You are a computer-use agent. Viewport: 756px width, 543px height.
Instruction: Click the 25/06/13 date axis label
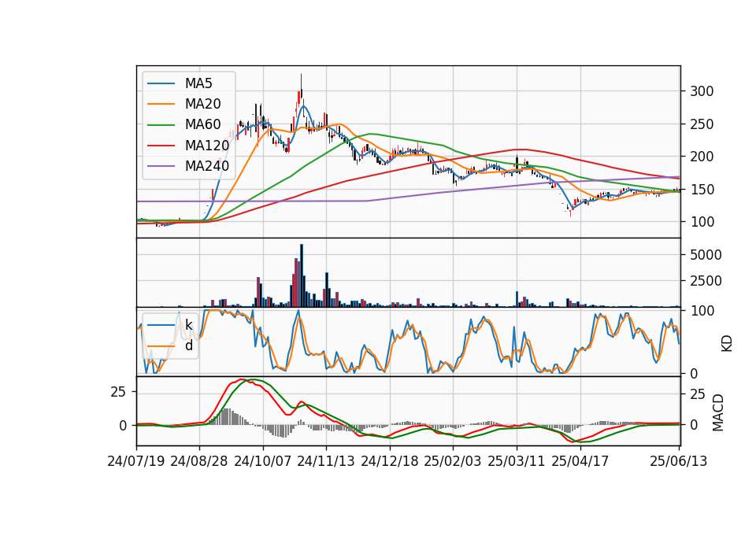point(678,462)
